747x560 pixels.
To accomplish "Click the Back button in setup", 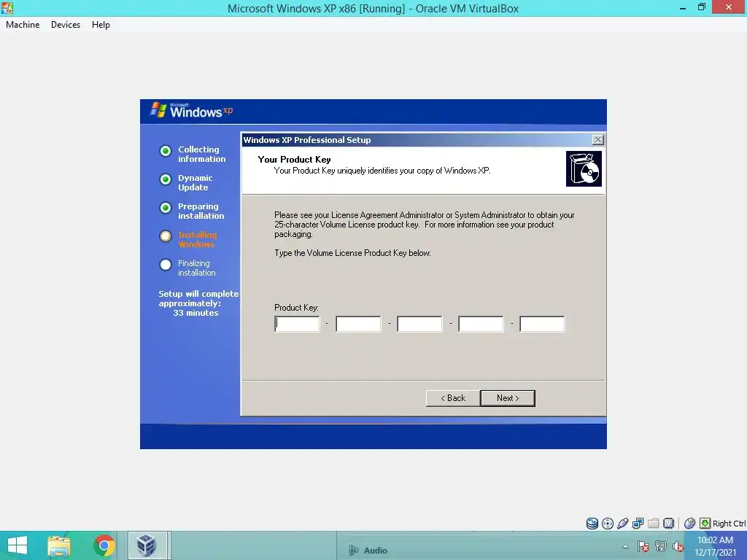I will (453, 398).
